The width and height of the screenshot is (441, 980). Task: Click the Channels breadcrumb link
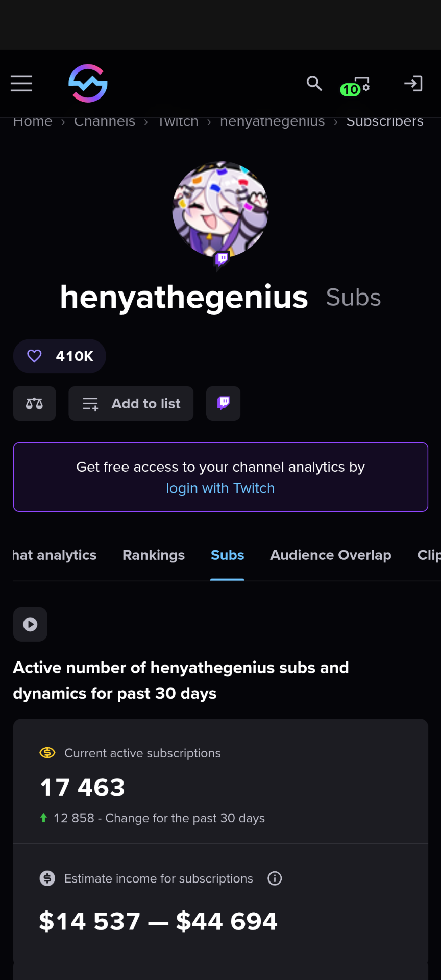105,122
